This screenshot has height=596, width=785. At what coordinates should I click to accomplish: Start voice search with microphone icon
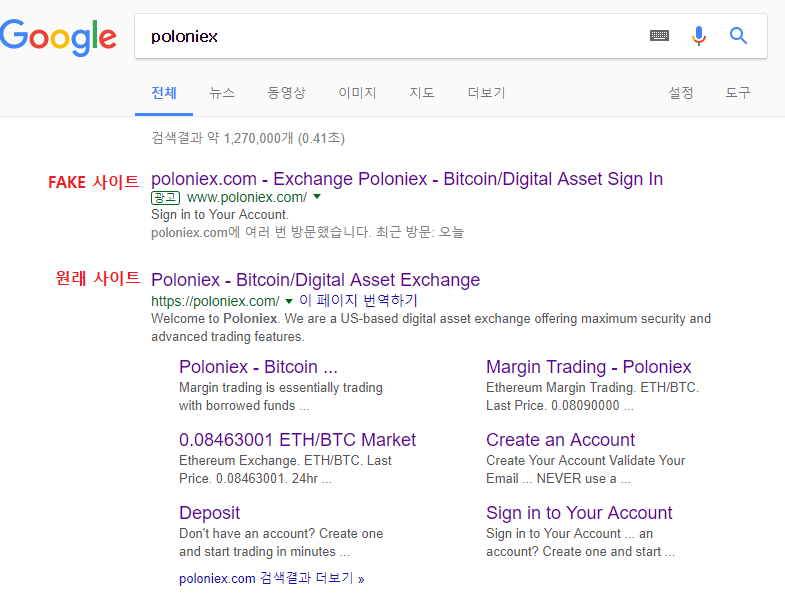[699, 36]
